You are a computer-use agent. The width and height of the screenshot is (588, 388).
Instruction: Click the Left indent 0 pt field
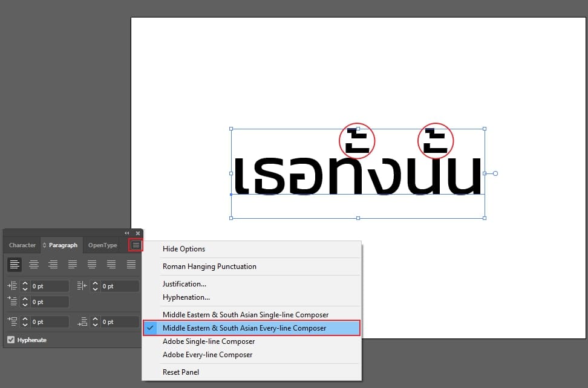[x=50, y=286]
